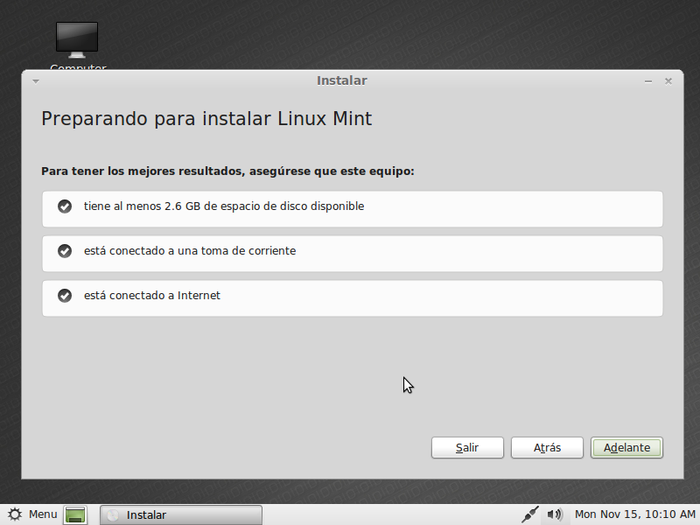Click text 'está conectado a Internet'

152,296
